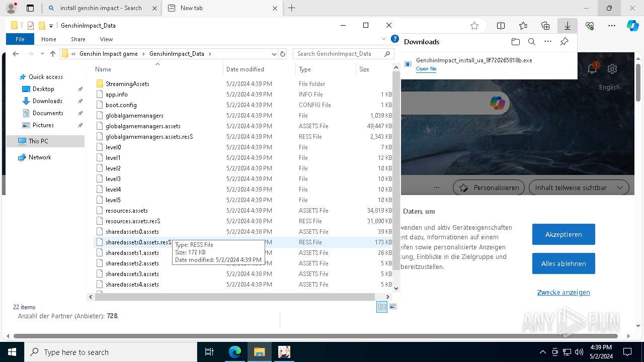Open Task View on taskbar
The width and height of the screenshot is (644, 362).
209,352
